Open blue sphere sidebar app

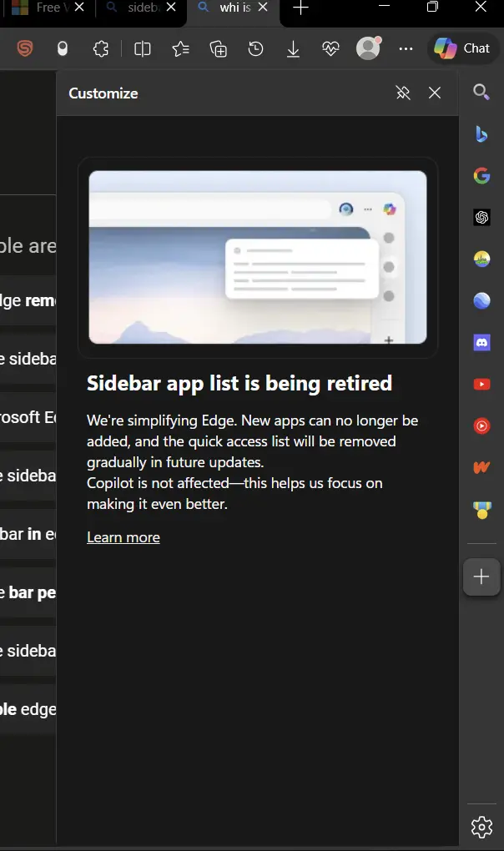(x=481, y=300)
